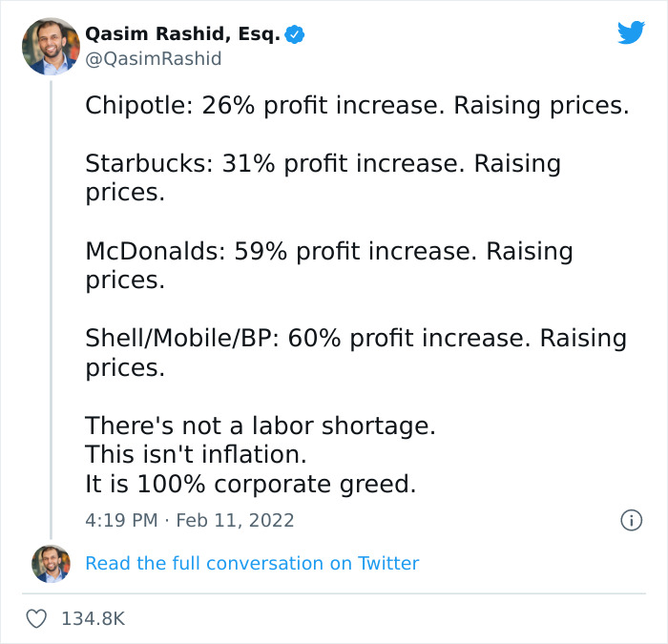The image size is (668, 644).
Task: Click "It is 100% corporate greed." line
Action: coord(251,484)
